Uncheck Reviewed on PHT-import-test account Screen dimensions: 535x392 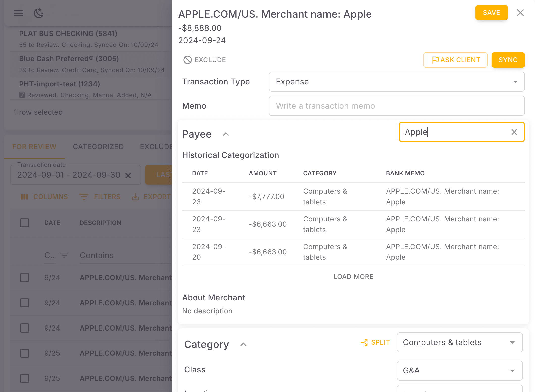pos(22,95)
